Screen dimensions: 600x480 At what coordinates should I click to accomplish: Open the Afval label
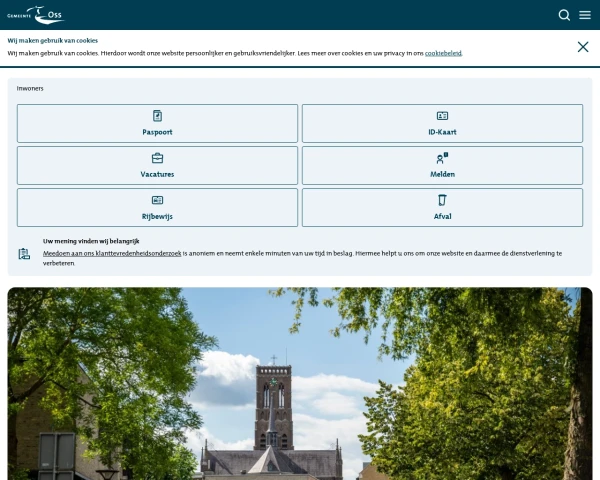point(442,216)
